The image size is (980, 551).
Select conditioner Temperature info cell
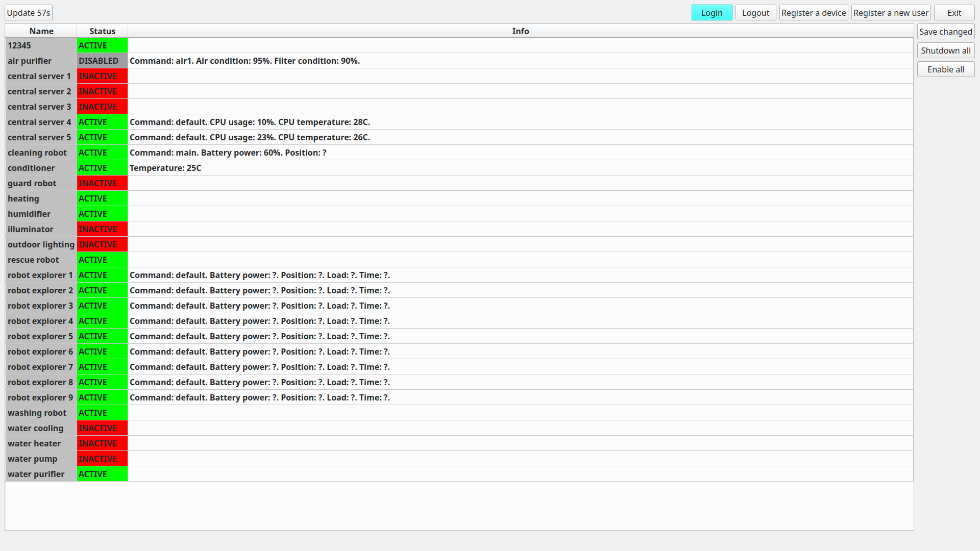point(520,168)
